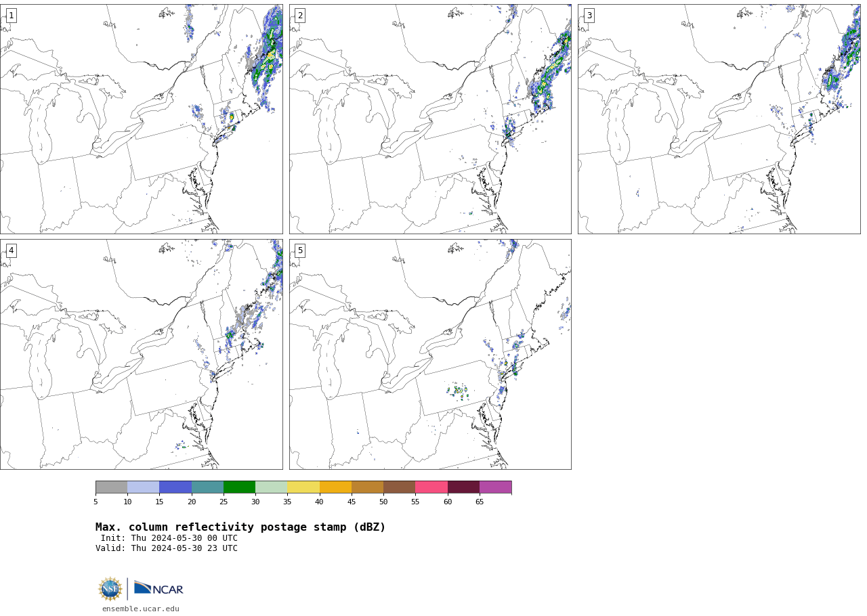
Task: Click the tan 45-50 dBZ swatch
Action: click(367, 487)
